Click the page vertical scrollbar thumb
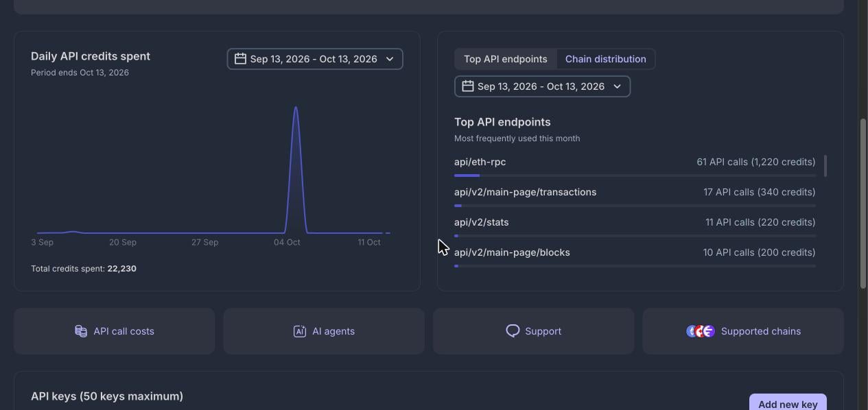The width and height of the screenshot is (868, 410). coord(863,204)
